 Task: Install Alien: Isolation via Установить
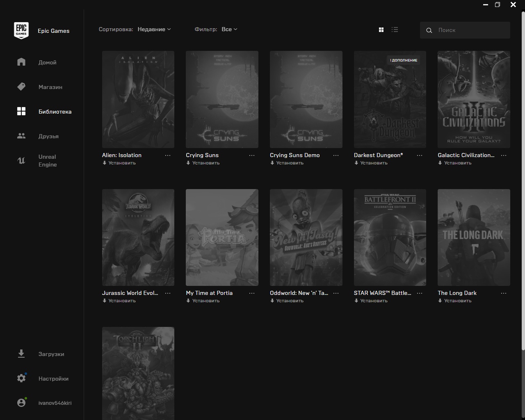[x=119, y=163]
